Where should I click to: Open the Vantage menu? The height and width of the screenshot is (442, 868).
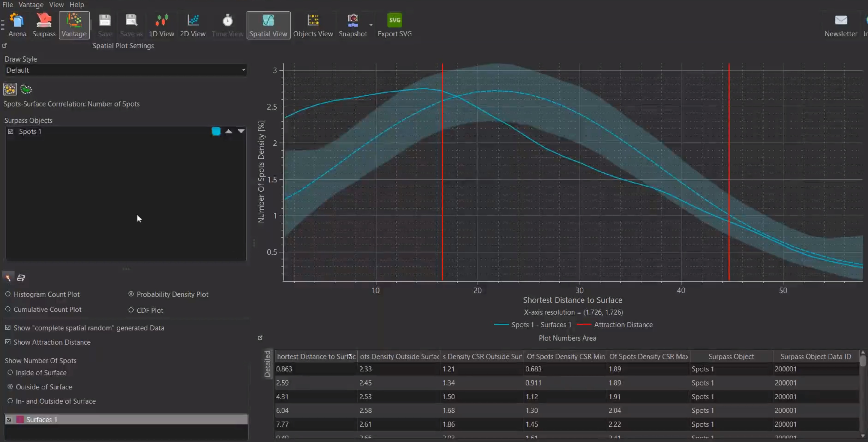pyautogui.click(x=31, y=5)
